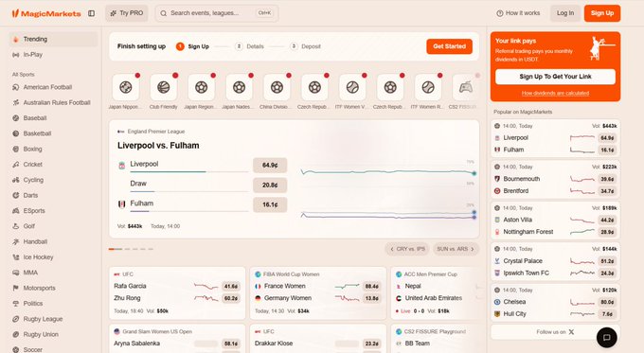
Task: Click the Sign Up button in header
Action: click(602, 13)
